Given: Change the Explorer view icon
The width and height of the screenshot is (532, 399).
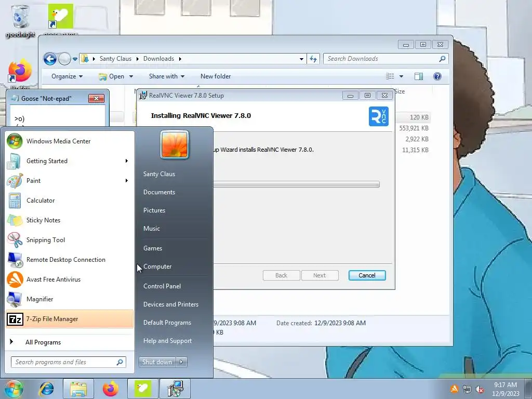Looking at the screenshot, I should (x=390, y=76).
